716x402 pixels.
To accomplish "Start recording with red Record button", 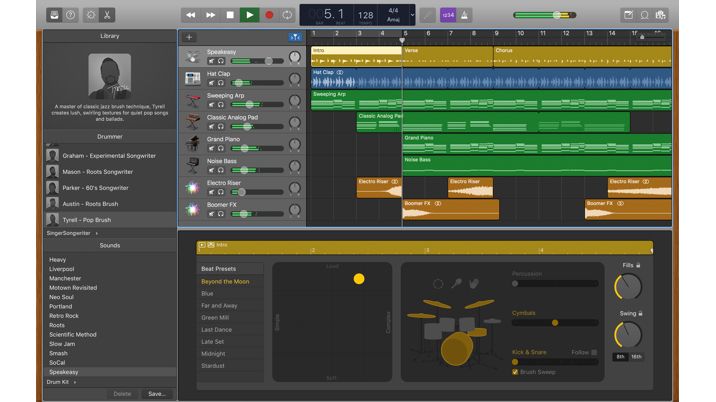I will pos(269,15).
